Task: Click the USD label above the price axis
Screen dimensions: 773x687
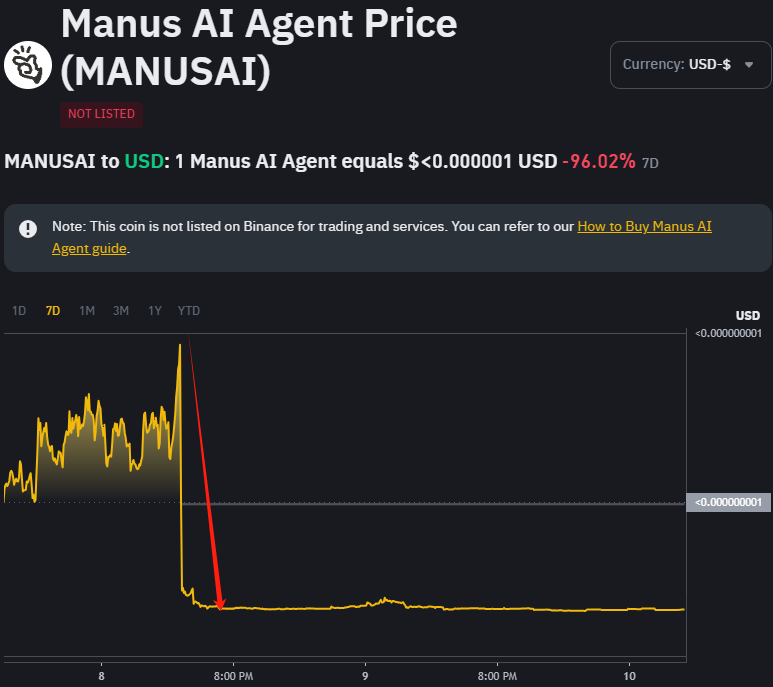Action: click(748, 316)
